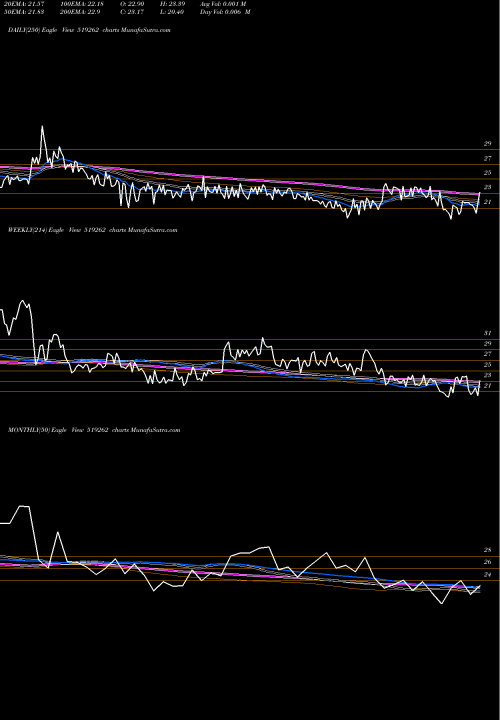The image size is (500, 720).
Task: Click the 24 price label on monthly chart
Action: tap(488, 574)
